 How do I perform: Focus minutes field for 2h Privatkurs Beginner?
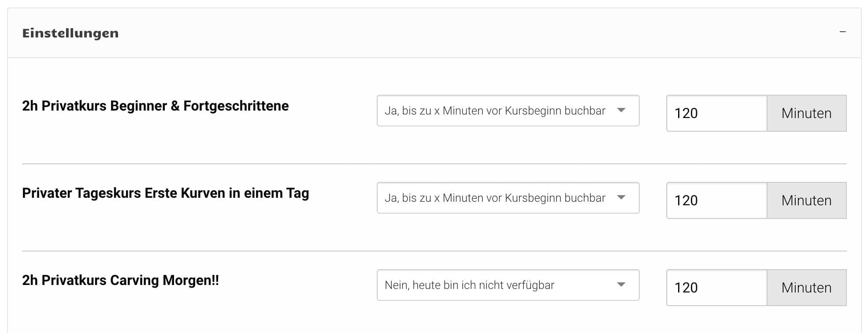[x=716, y=113]
